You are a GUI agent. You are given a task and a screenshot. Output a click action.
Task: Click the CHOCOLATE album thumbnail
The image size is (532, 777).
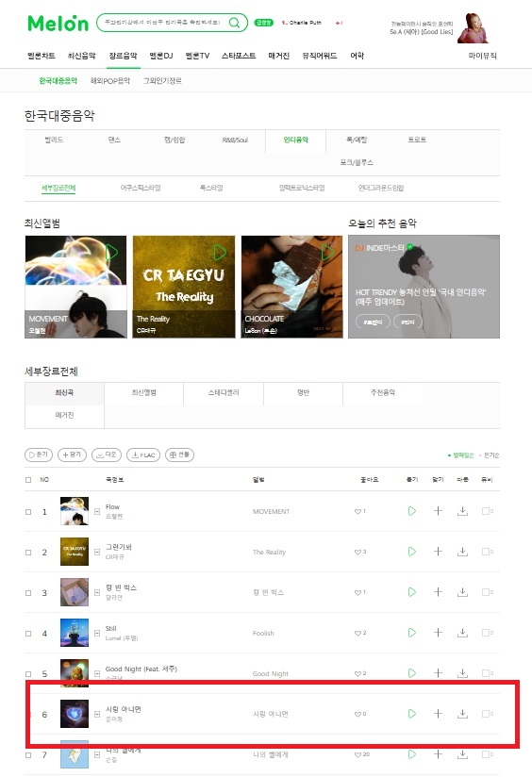[291, 287]
